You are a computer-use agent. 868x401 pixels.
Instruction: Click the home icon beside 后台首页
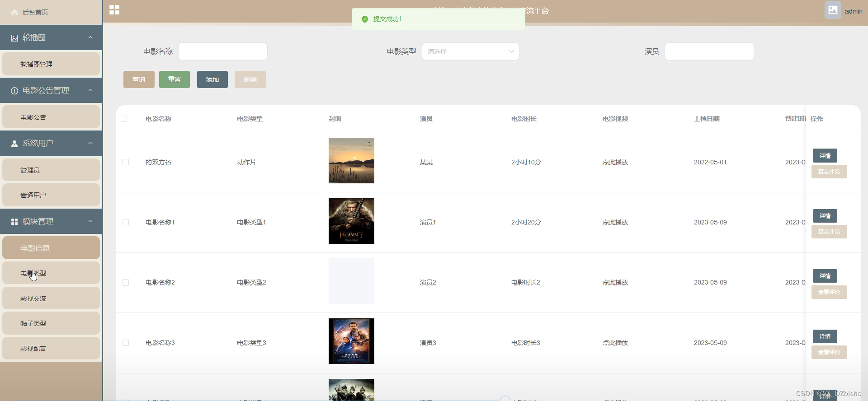tap(14, 12)
